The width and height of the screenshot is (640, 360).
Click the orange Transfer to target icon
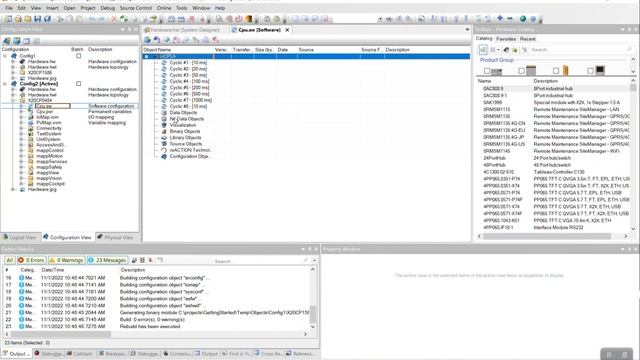(249, 19)
